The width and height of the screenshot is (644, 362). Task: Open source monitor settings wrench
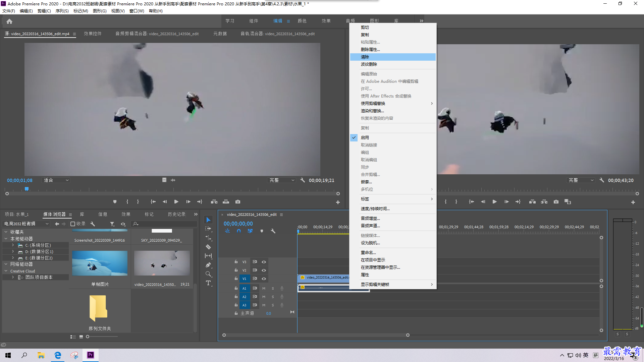pyautogui.click(x=303, y=180)
